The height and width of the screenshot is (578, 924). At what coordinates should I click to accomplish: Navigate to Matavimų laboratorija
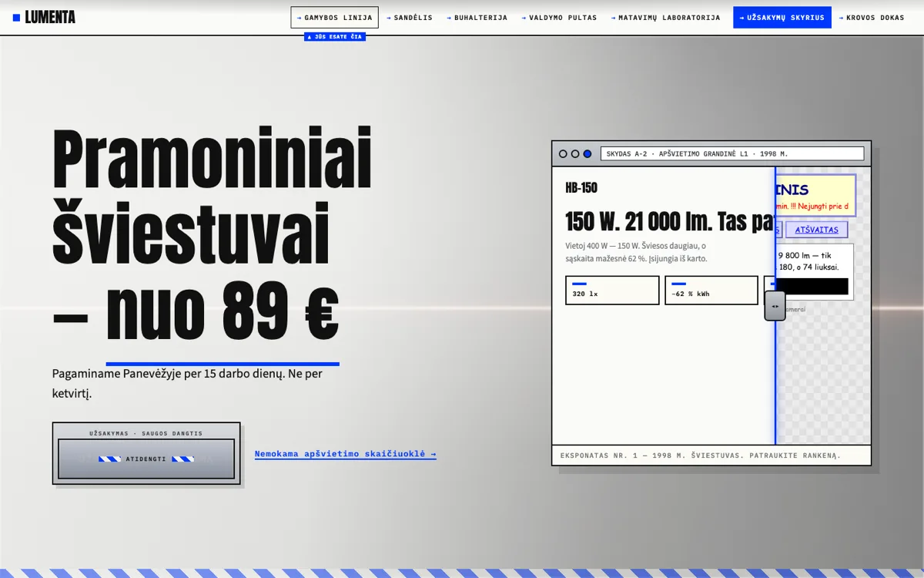click(666, 18)
